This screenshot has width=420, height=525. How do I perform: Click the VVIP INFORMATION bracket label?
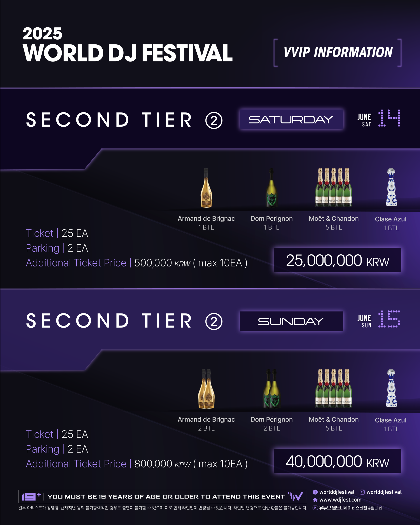tap(338, 52)
